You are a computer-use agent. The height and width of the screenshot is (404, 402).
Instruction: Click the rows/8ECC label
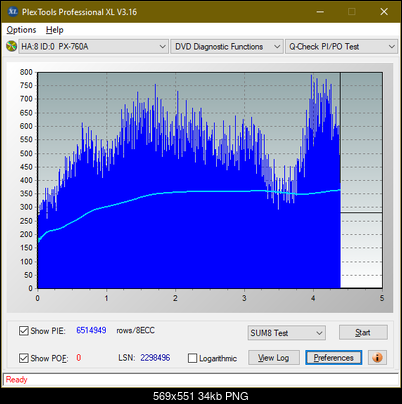coord(136,330)
